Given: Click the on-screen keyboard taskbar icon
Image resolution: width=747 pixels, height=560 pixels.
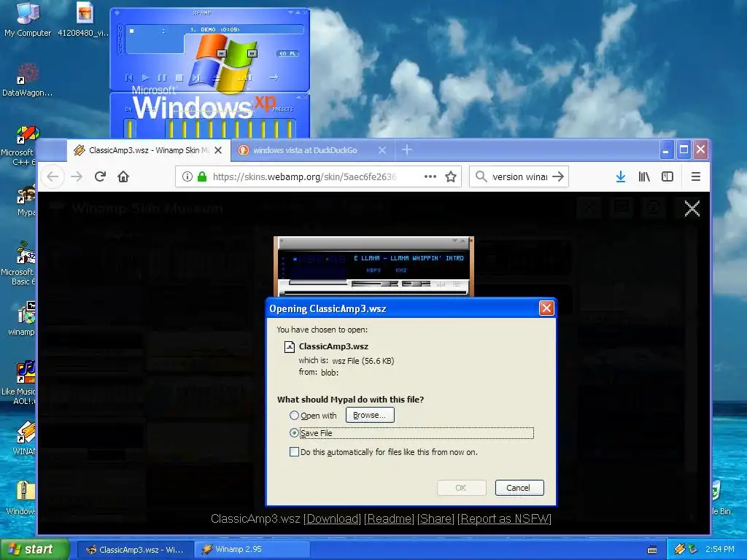Looking at the screenshot, I should pos(652,550).
